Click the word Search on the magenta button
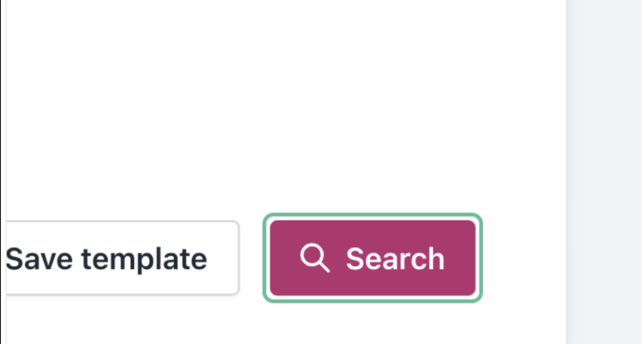The width and height of the screenshot is (644, 344). [395, 259]
